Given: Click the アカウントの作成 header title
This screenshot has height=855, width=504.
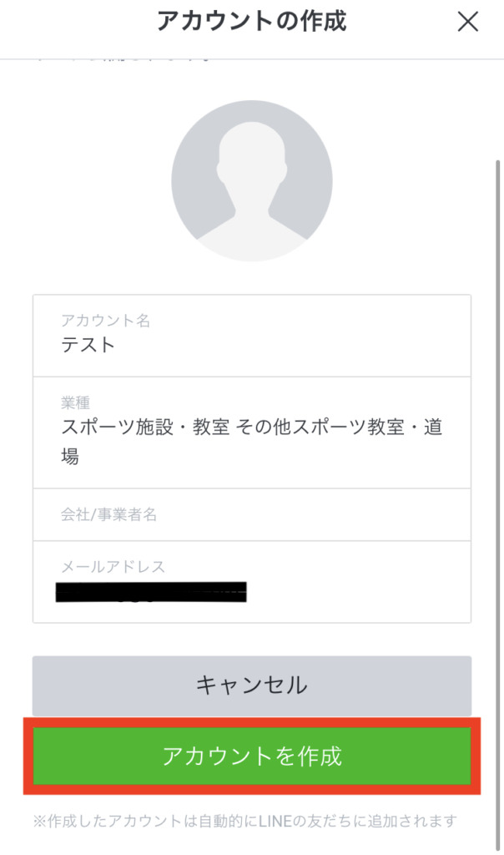Looking at the screenshot, I should point(251,22).
